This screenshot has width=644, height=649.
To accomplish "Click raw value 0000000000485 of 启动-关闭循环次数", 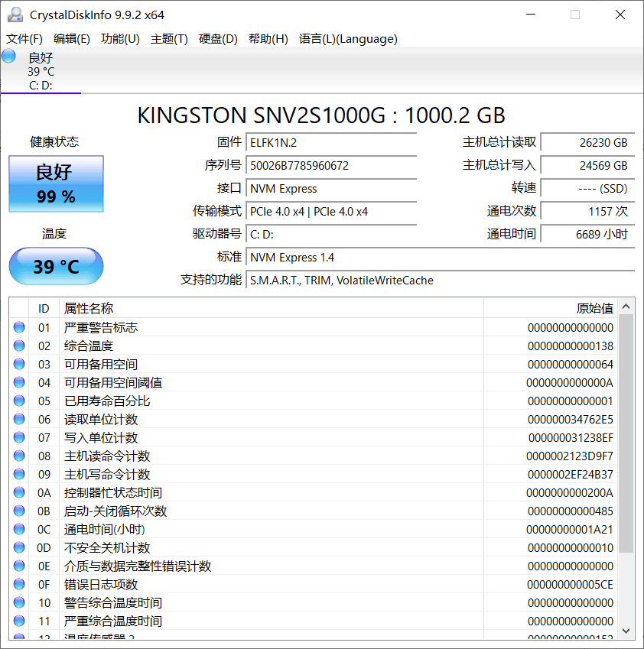I will [571, 511].
